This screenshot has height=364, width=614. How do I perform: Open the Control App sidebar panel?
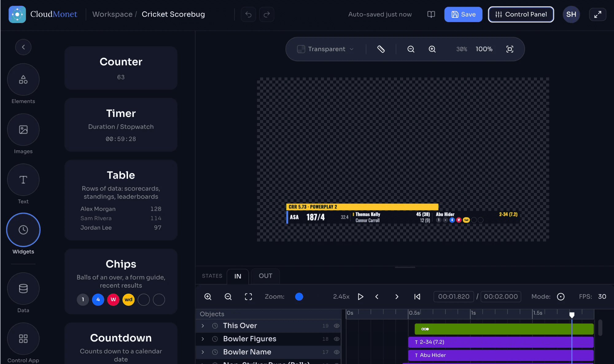[23, 339]
